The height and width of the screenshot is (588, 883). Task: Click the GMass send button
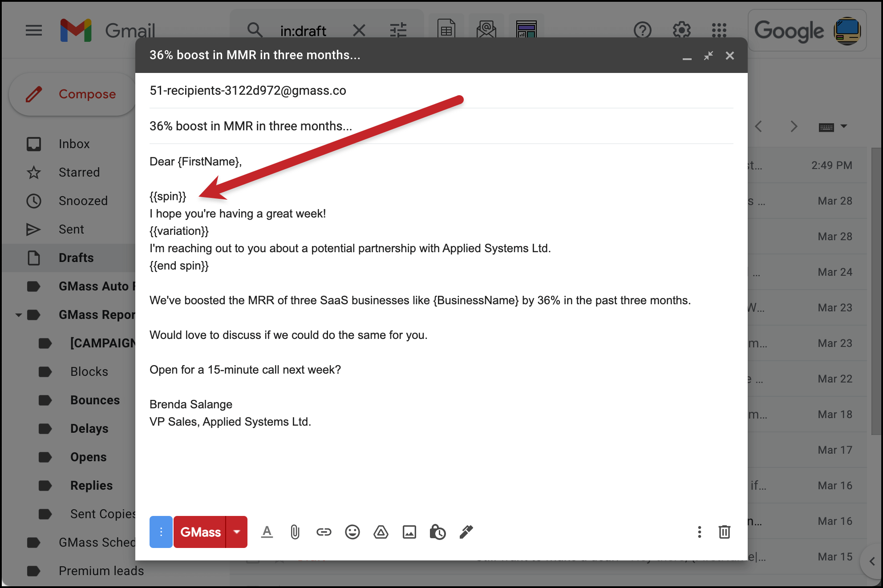tap(201, 532)
